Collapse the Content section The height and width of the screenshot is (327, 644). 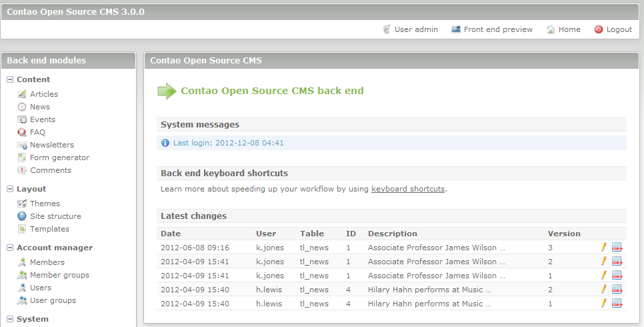pos(10,79)
